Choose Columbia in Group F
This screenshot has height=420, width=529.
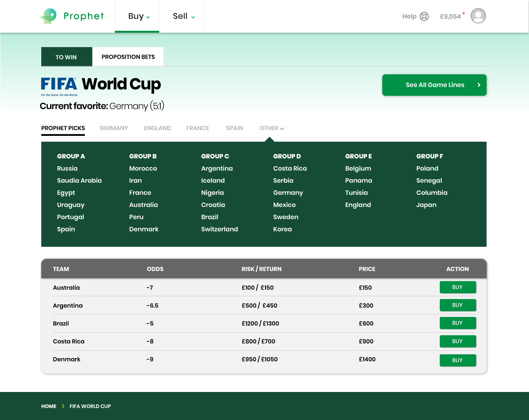pyautogui.click(x=432, y=192)
